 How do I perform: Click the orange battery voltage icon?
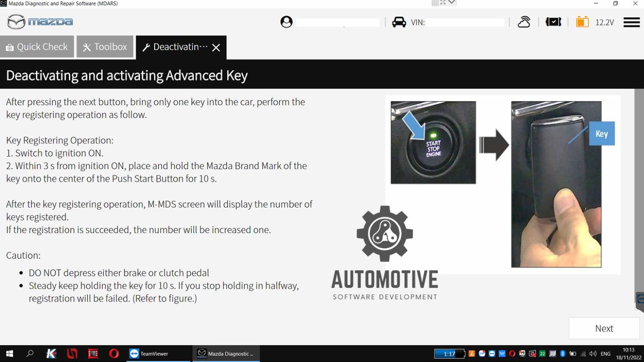582,22
